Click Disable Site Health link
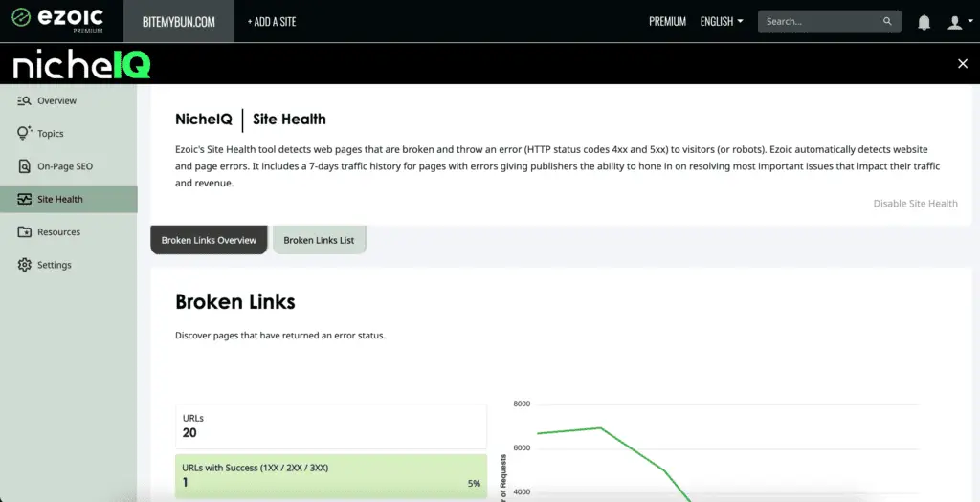Screen dimensions: 980x502 pos(915,203)
